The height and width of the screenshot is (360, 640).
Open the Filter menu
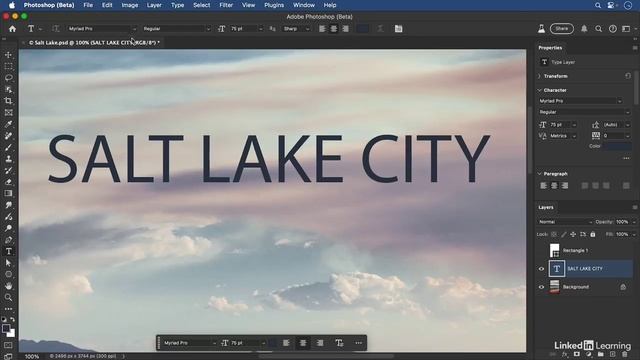pyautogui.click(x=226, y=5)
